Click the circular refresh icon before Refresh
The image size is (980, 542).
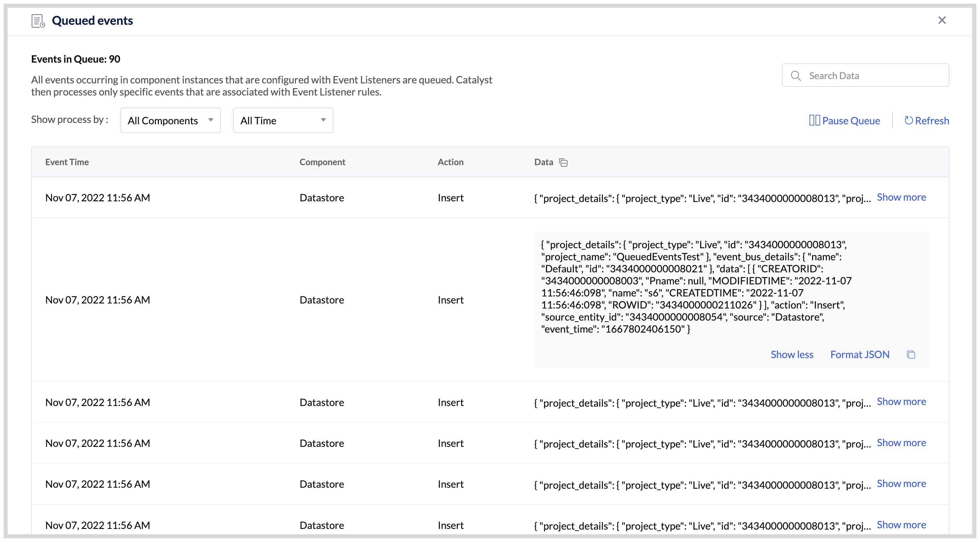point(909,121)
